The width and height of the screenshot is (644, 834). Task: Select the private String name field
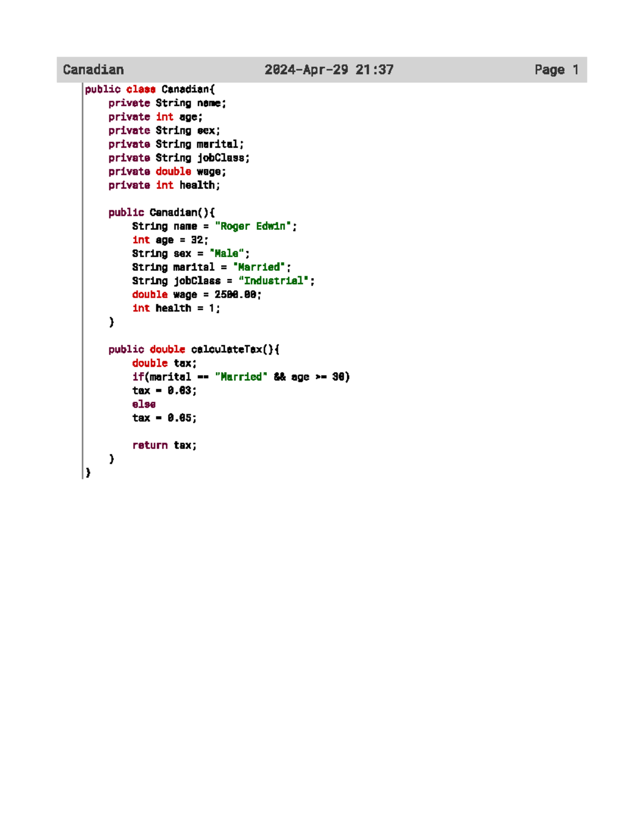coord(167,103)
